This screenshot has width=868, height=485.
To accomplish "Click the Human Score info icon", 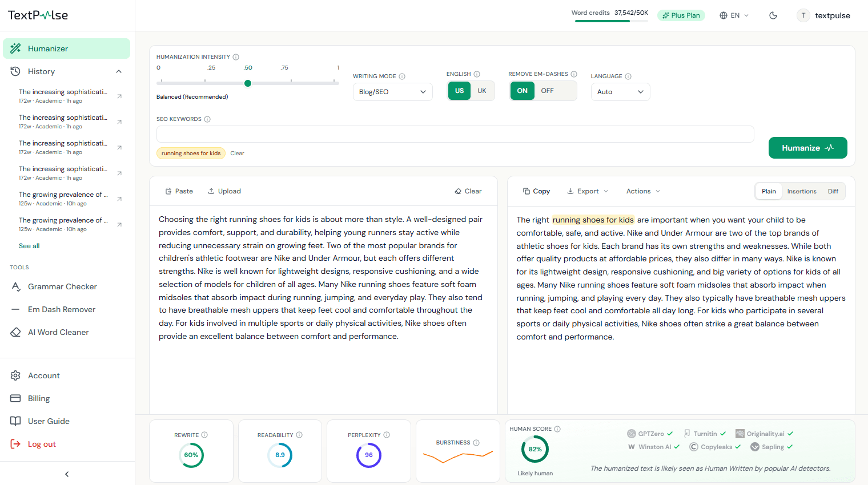I will click(x=557, y=429).
